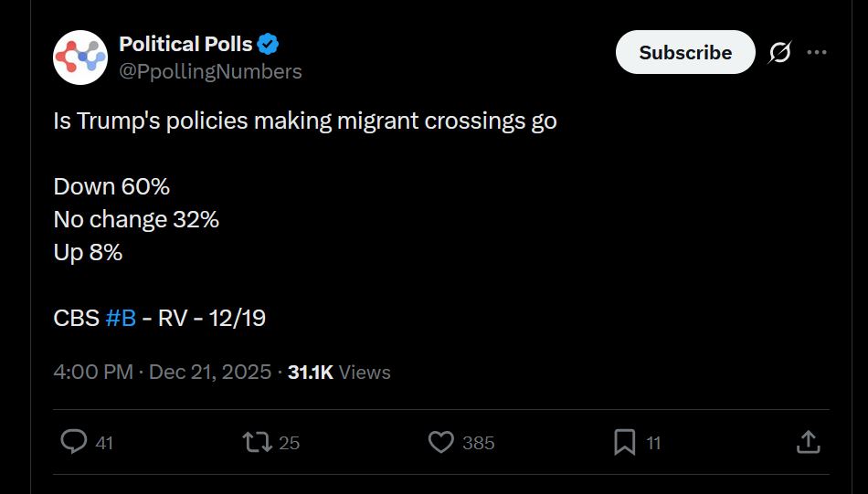Open the @PpollingNumbers handle link

[x=210, y=71]
